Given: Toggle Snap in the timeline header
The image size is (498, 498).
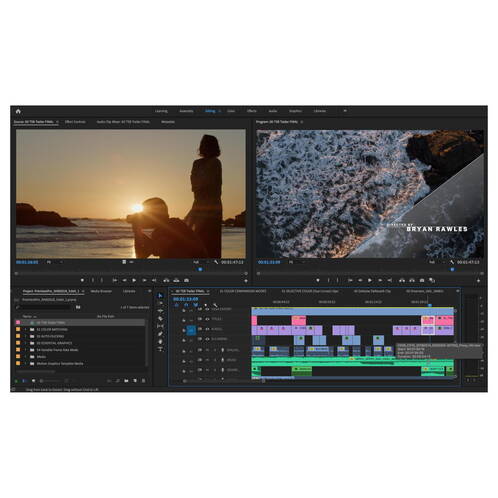Looking at the screenshot, I should [x=186, y=305].
